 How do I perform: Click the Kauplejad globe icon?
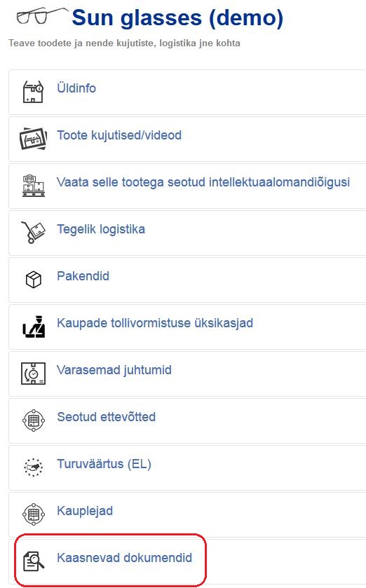click(x=34, y=514)
